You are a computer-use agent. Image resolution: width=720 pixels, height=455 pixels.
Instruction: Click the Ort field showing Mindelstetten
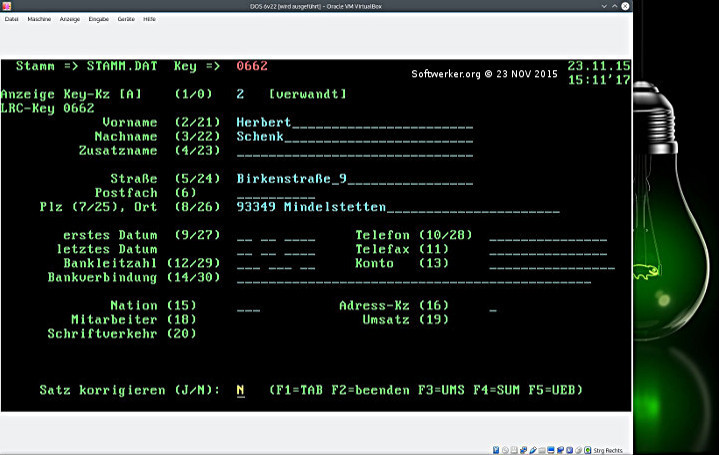(x=338, y=207)
